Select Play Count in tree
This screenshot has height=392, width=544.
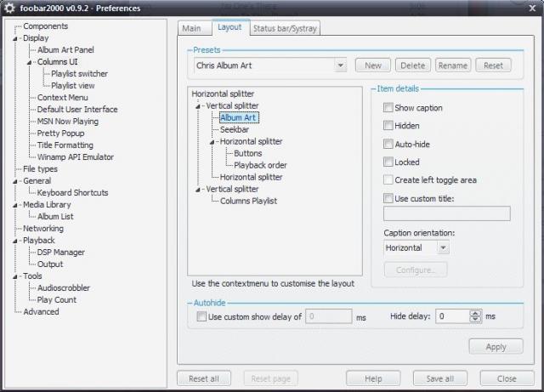point(57,299)
